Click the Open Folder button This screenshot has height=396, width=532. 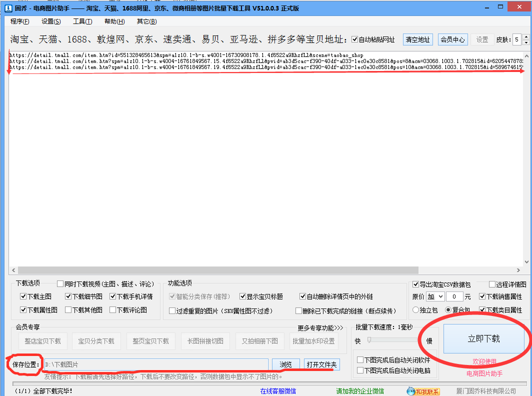pos(321,364)
